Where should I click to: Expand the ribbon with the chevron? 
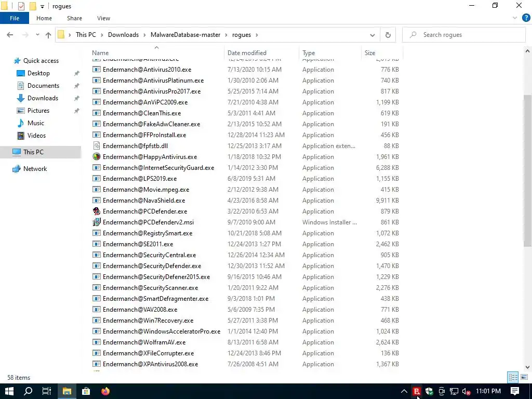(515, 18)
